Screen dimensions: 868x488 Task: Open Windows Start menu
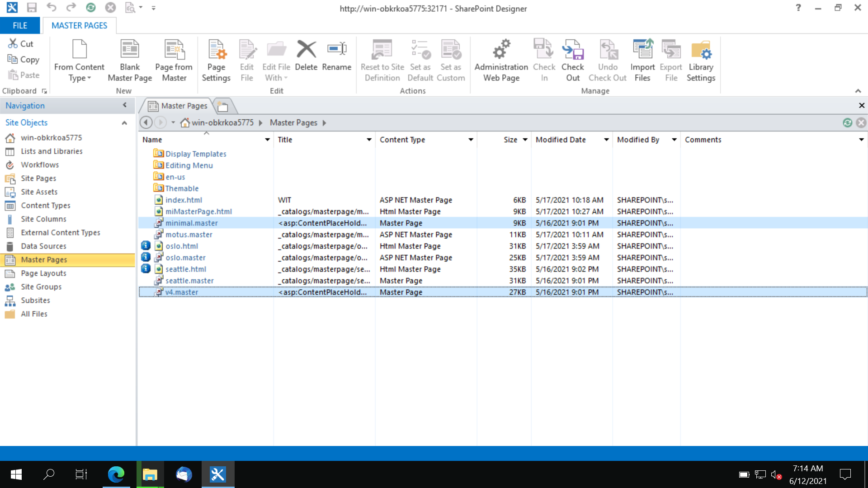click(16, 474)
